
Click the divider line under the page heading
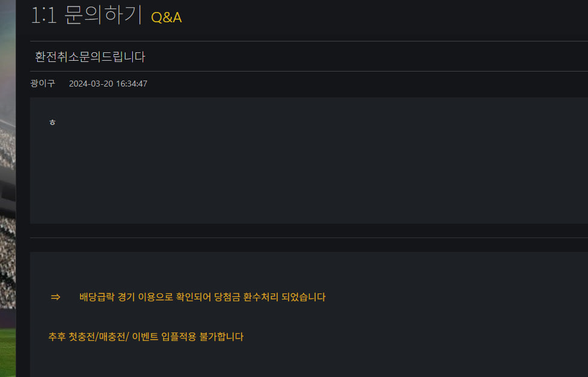click(301, 41)
